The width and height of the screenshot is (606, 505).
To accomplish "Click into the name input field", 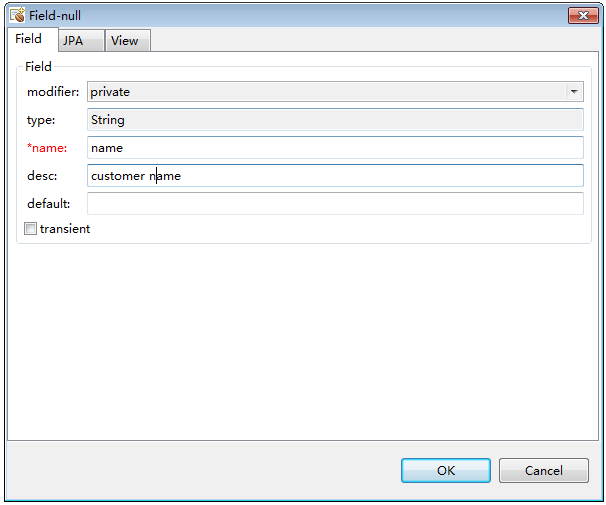I will (x=335, y=148).
